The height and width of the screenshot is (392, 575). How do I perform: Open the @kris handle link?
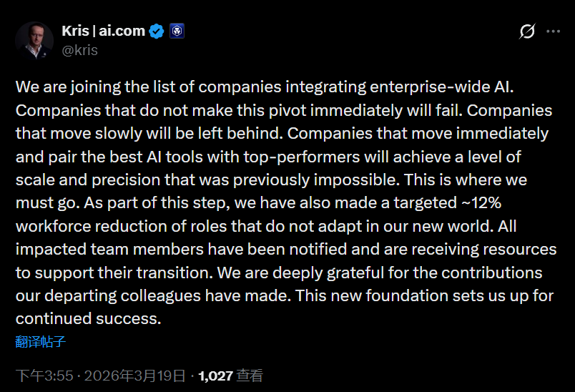(x=81, y=50)
